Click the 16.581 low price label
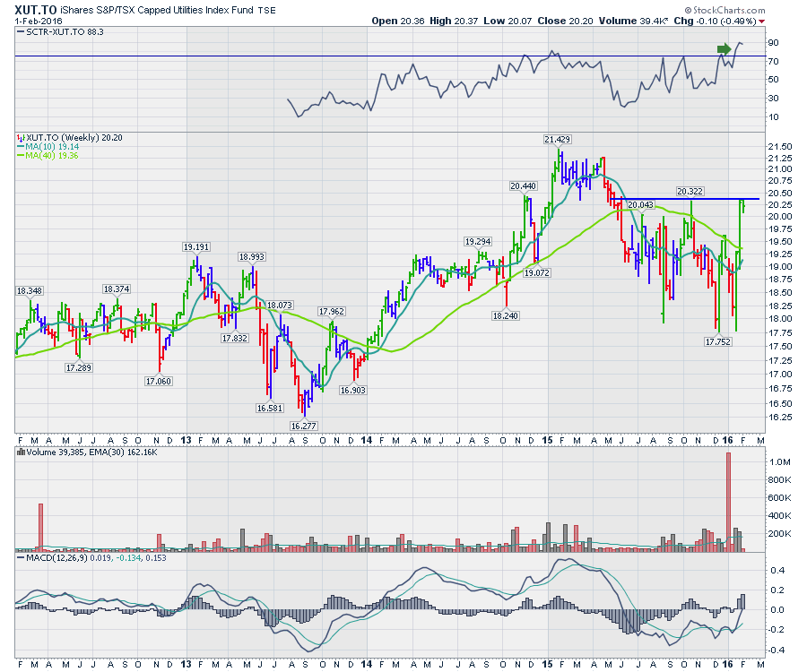The image size is (807, 672). [x=270, y=409]
